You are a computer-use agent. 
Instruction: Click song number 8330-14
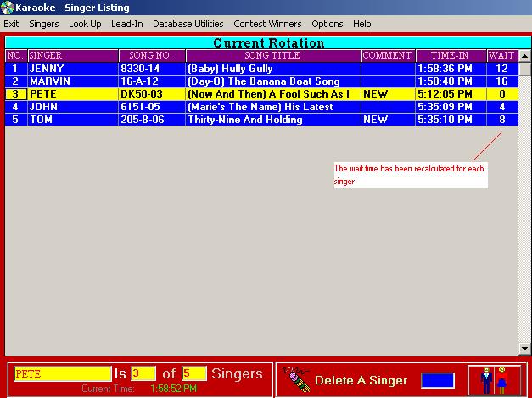[140, 69]
